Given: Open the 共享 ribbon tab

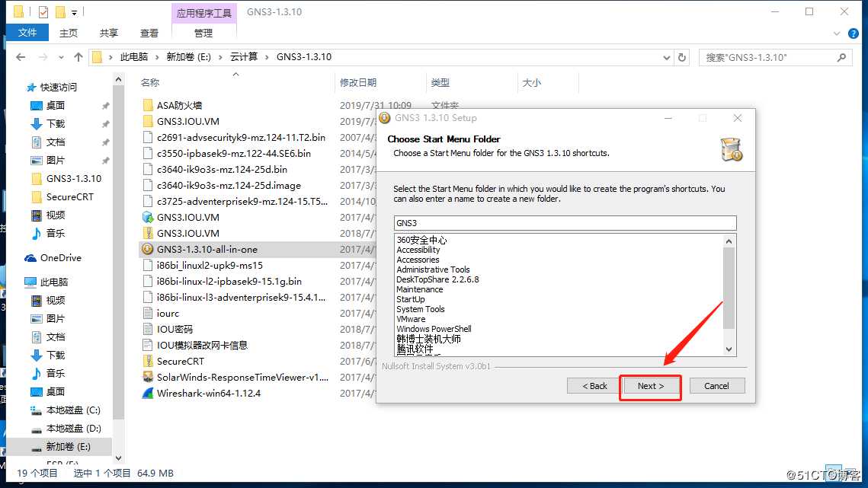Looking at the screenshot, I should [x=109, y=33].
